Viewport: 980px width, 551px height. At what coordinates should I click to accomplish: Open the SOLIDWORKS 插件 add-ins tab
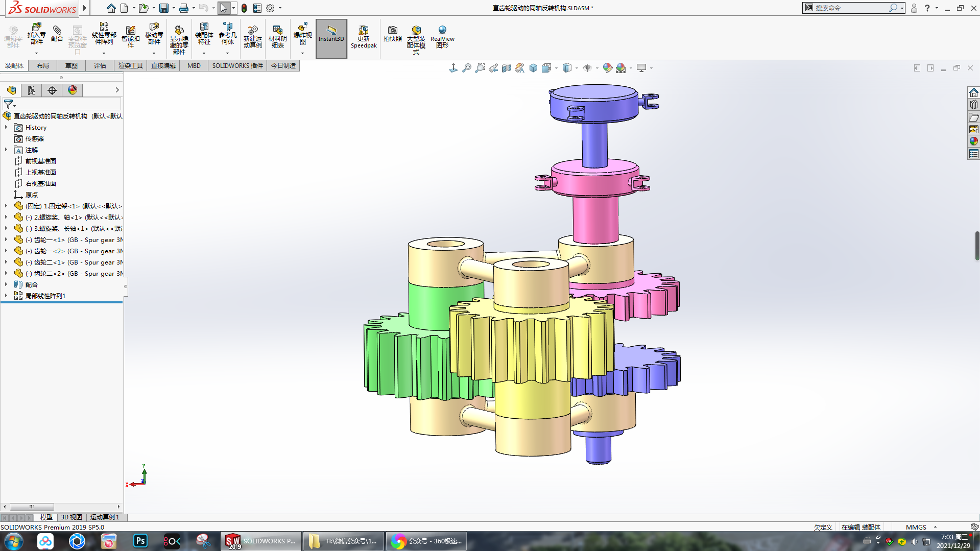coord(237,66)
